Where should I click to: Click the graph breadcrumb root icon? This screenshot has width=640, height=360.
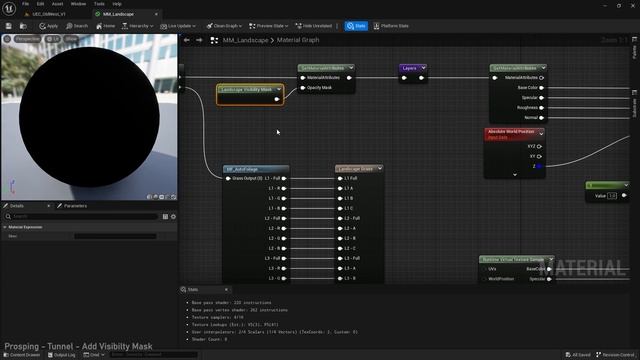tap(214, 40)
